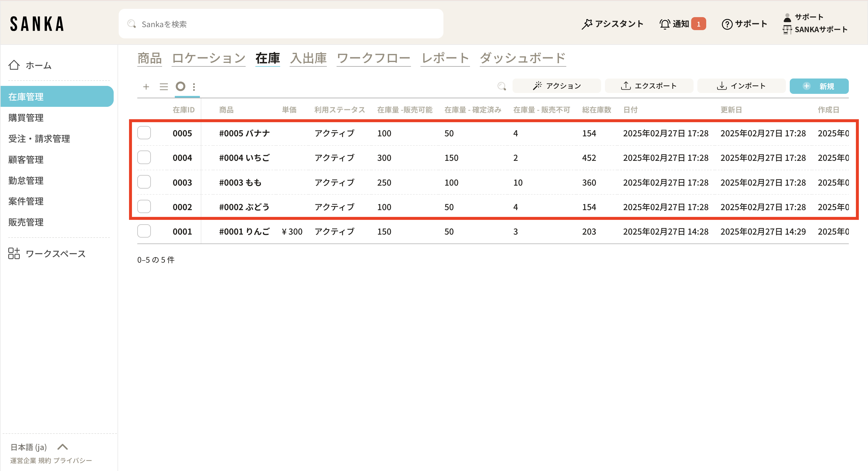
Task: Check the checkbox for row 0005
Action: (x=144, y=133)
